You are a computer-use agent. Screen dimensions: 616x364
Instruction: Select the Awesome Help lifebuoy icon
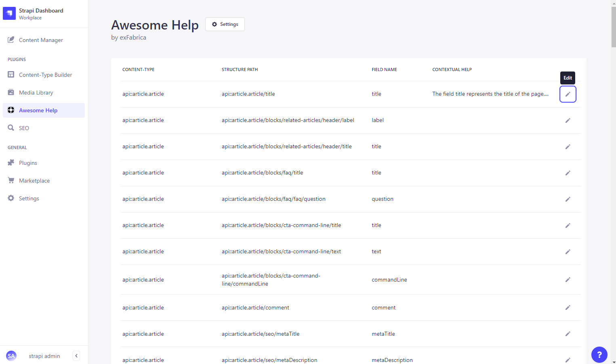pyautogui.click(x=11, y=110)
